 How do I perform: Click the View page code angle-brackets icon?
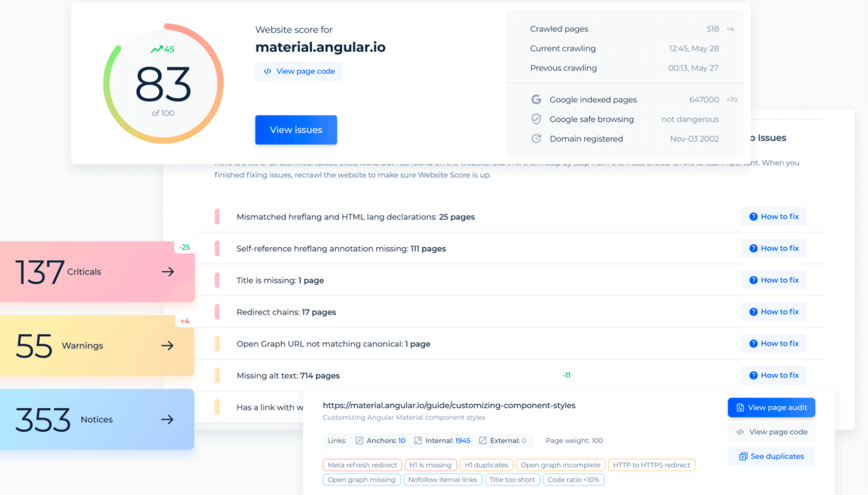[x=267, y=71]
